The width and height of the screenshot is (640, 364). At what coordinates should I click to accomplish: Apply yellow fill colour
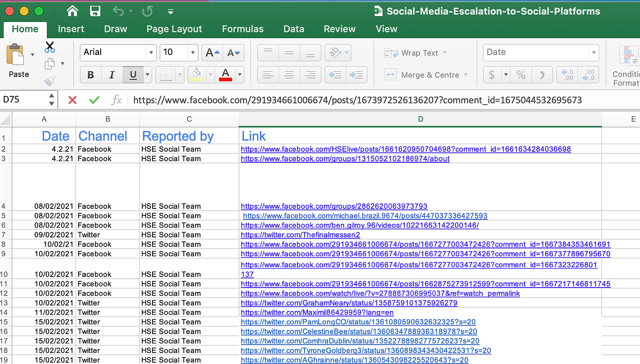coord(196,75)
